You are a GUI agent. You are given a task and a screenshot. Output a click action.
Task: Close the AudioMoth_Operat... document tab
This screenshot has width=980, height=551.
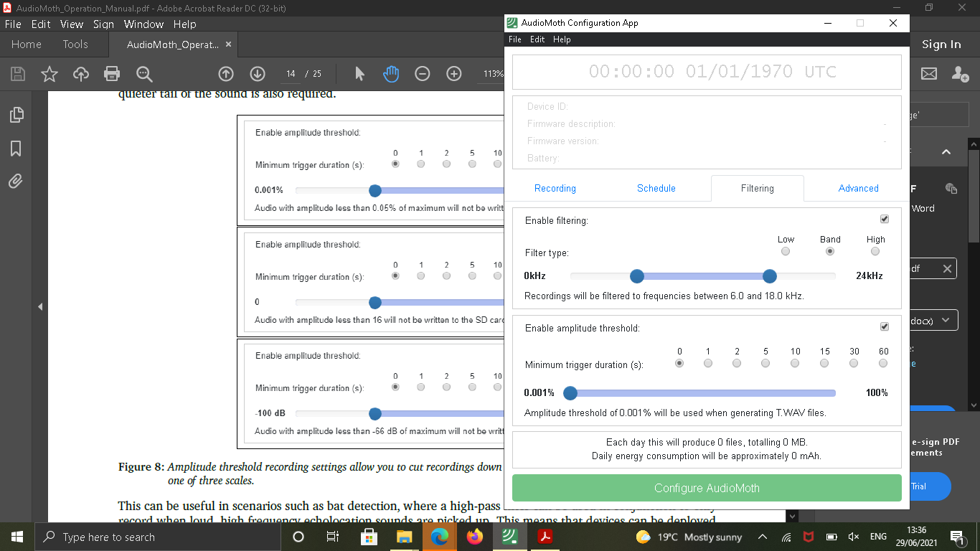pos(229,44)
